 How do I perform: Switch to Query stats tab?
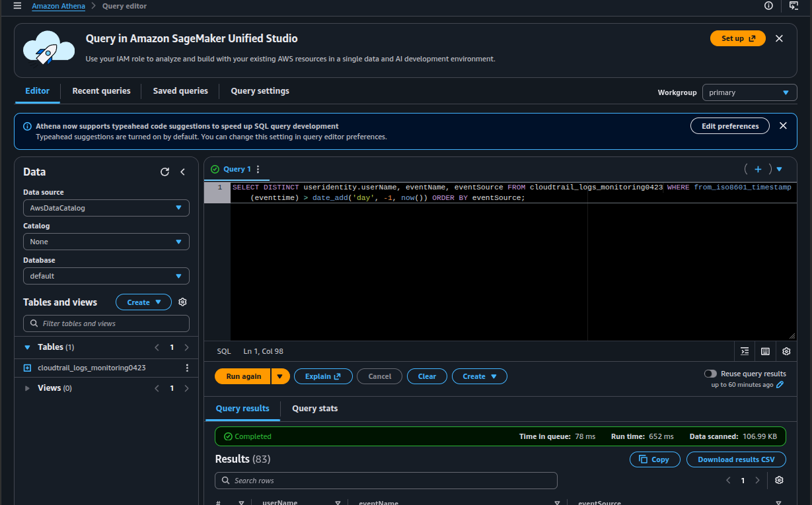coord(314,409)
